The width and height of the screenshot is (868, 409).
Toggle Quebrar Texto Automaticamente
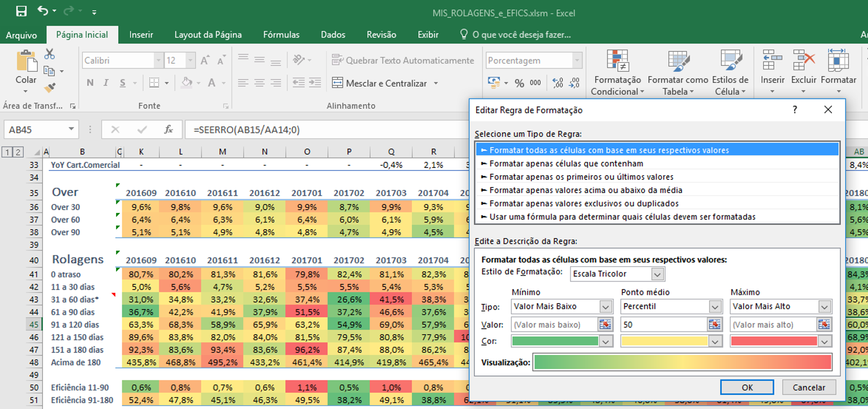point(403,60)
